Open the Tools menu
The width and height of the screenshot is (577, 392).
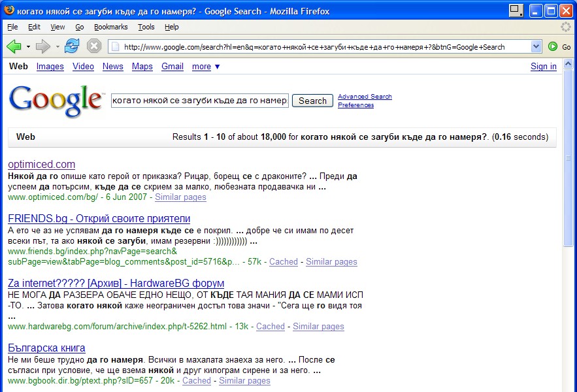tap(146, 27)
